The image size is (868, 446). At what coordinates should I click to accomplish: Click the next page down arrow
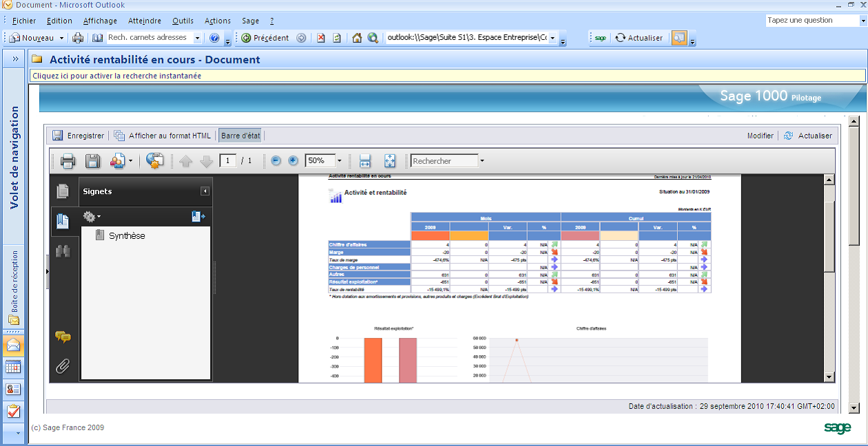[207, 161]
